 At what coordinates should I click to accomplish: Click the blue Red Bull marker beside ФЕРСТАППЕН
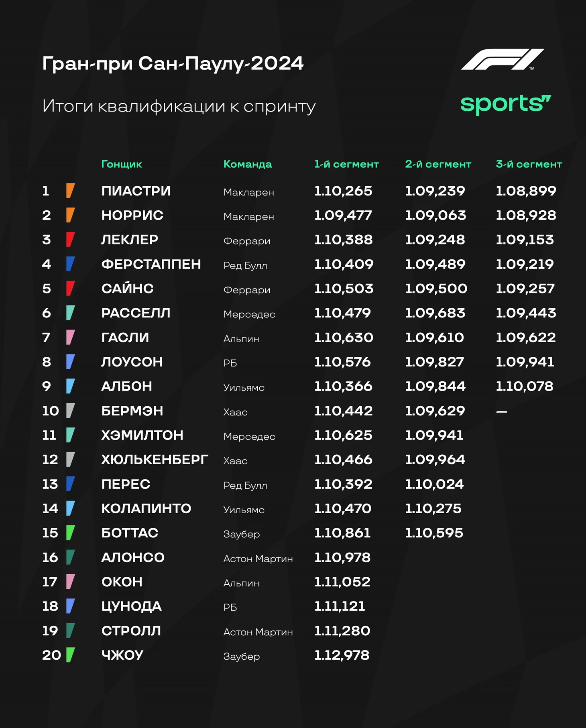[70, 264]
